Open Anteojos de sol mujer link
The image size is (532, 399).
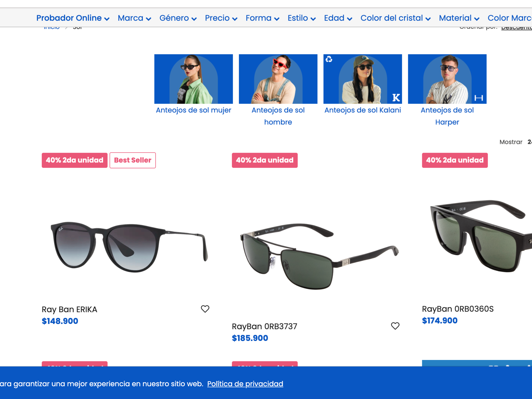point(193,110)
